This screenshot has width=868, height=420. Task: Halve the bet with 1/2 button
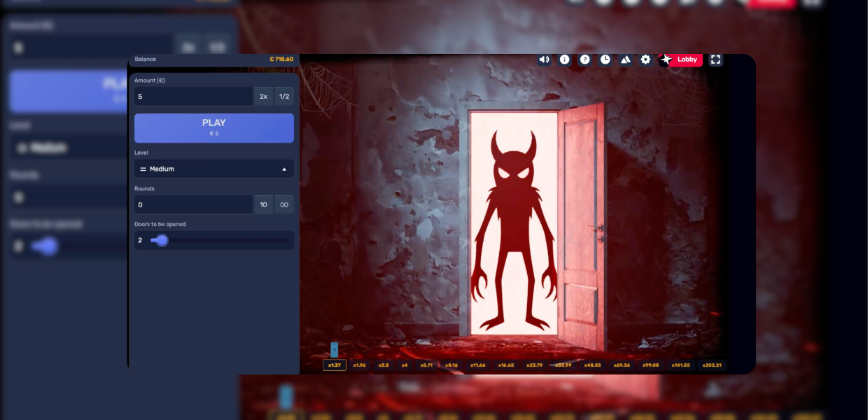click(x=284, y=97)
